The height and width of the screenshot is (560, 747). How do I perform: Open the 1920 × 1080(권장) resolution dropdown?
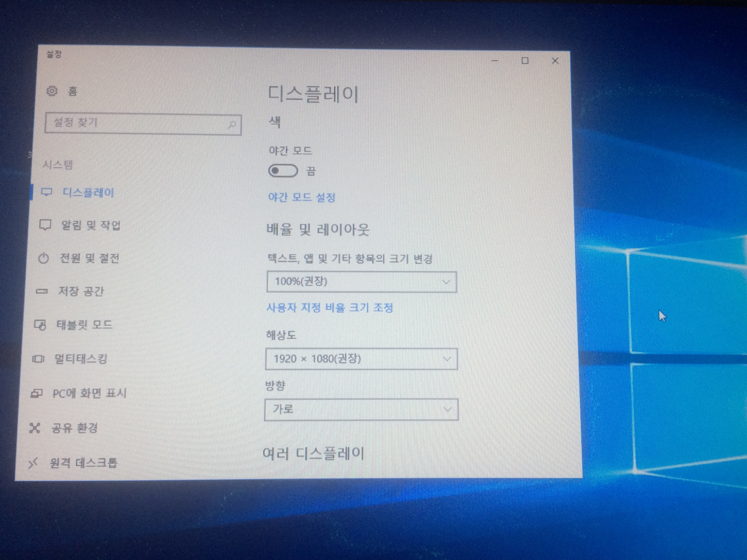(361, 359)
